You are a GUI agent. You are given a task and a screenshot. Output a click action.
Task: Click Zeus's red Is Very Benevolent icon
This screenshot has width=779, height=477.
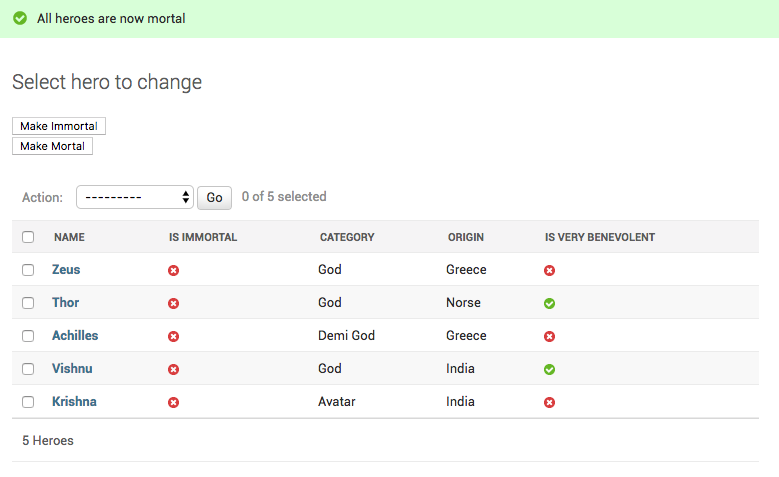pos(549,271)
